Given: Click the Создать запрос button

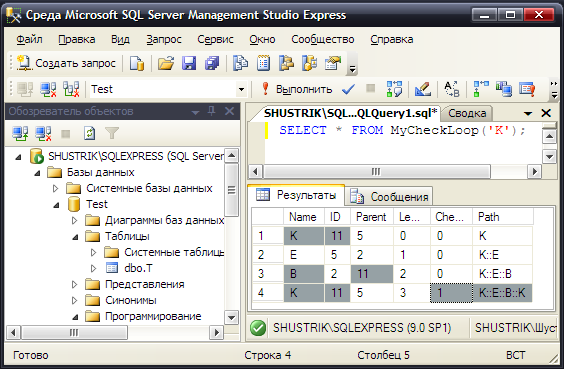Looking at the screenshot, I should [x=67, y=63].
